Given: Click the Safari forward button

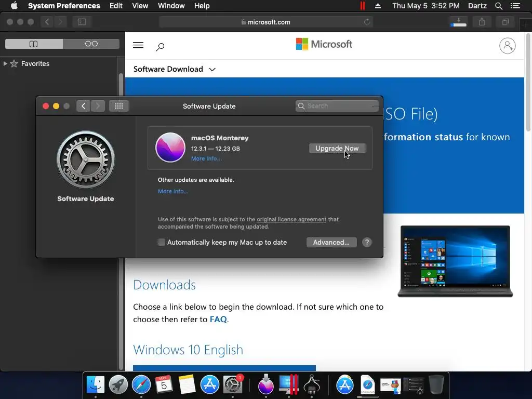Looking at the screenshot, I should coord(60,22).
